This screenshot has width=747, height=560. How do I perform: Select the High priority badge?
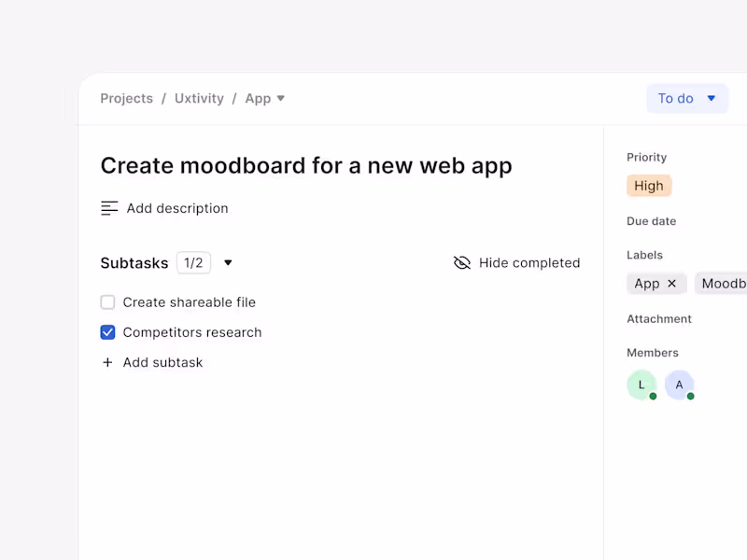tap(649, 186)
